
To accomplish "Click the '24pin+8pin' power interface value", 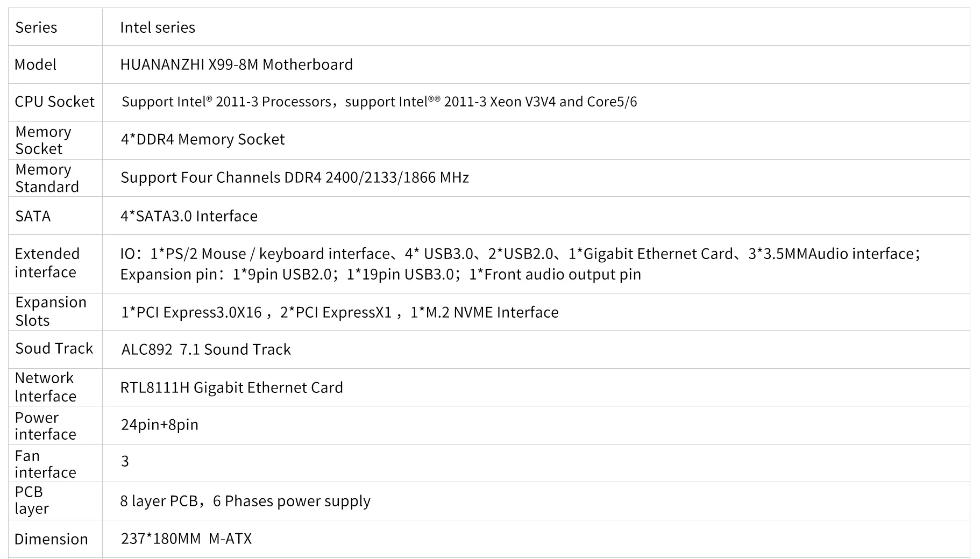I will click(159, 425).
